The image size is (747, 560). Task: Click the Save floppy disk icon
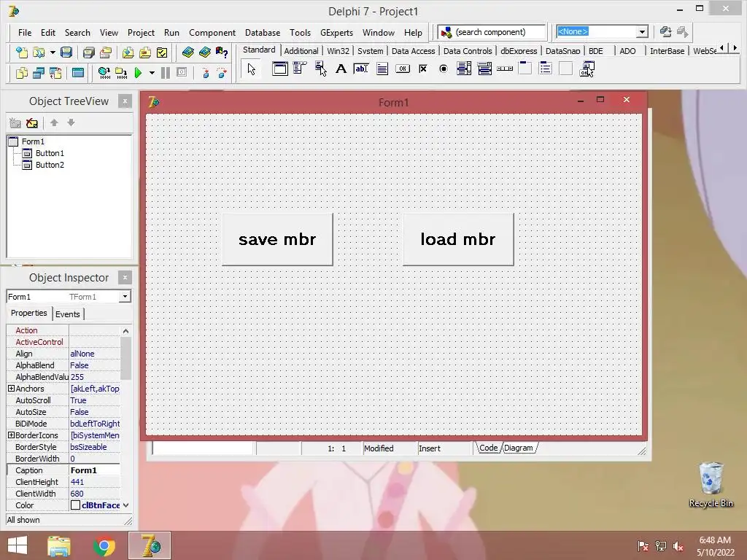66,52
